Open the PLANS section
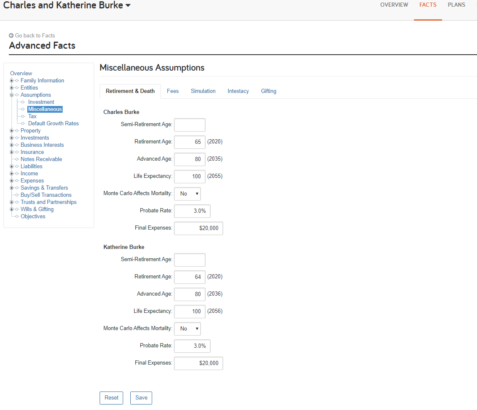477x410 pixels. pyautogui.click(x=456, y=5)
